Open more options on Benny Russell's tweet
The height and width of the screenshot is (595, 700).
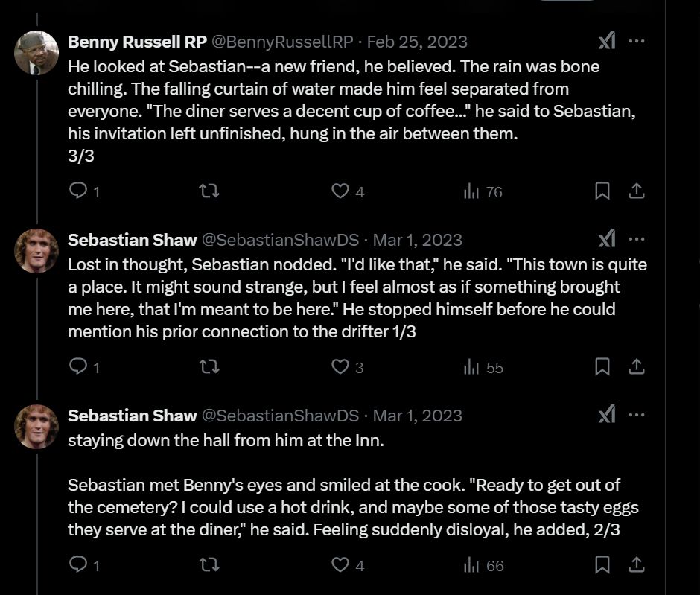click(x=637, y=42)
